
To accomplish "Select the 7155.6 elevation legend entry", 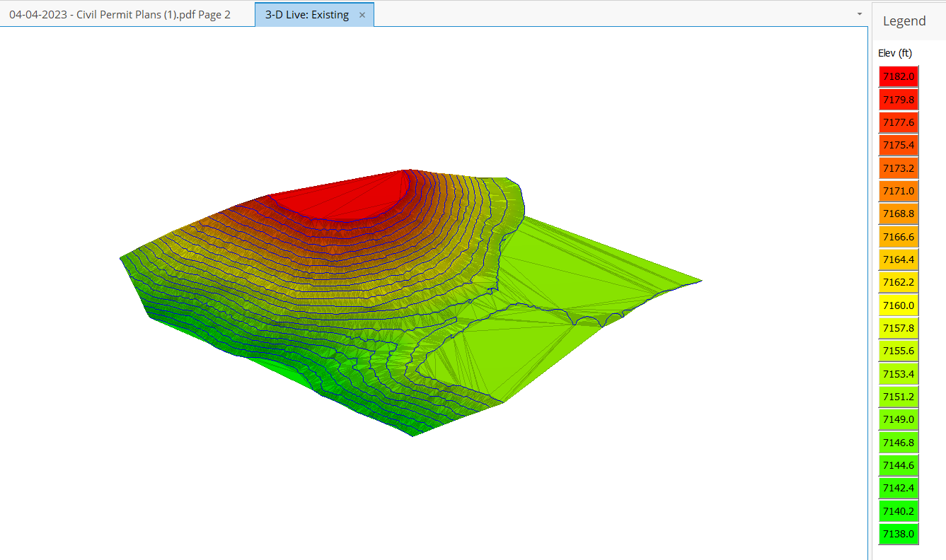I will tap(899, 351).
